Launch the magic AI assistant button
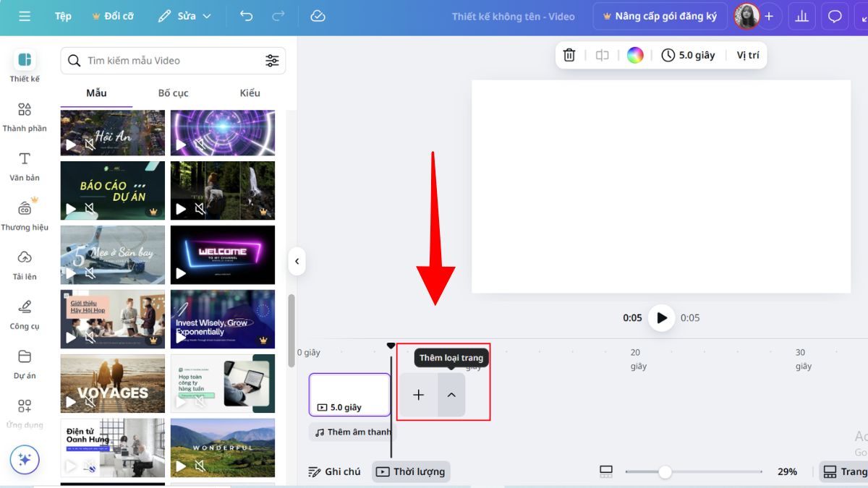 pyautogui.click(x=25, y=460)
